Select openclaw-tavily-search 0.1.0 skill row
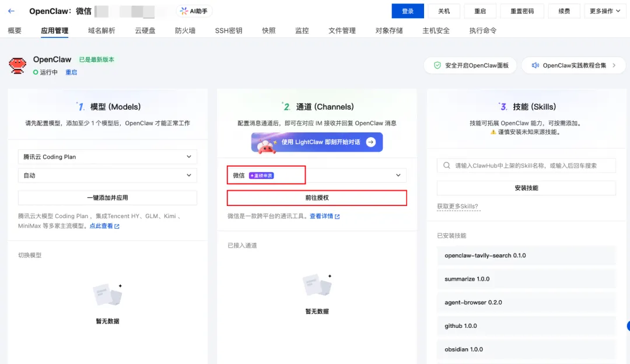The image size is (630, 364). tap(526, 256)
